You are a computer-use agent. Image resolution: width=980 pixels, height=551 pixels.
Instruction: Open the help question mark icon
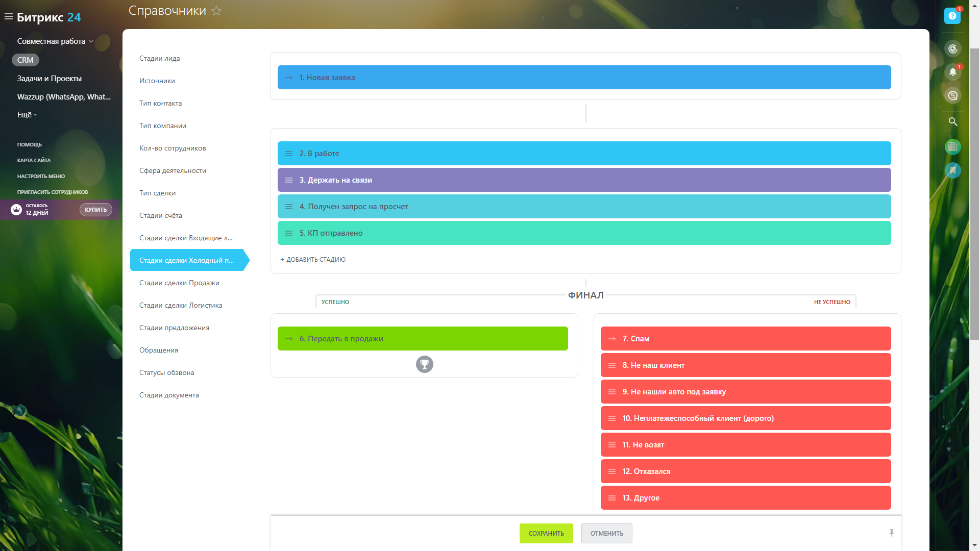(x=952, y=16)
